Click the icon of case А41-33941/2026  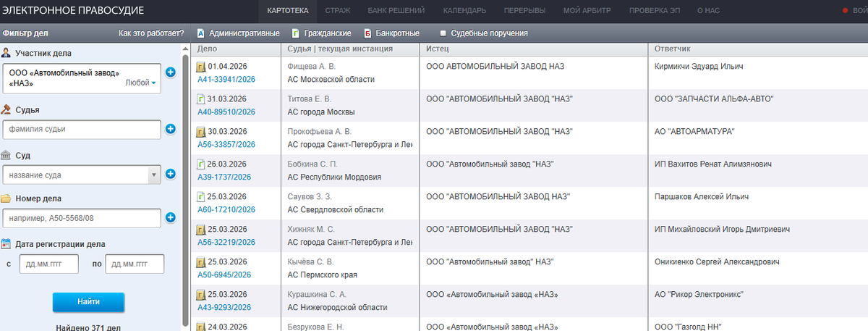(202, 67)
